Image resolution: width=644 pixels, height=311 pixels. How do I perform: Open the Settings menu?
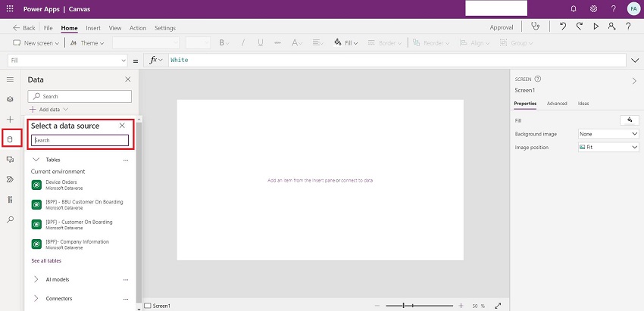165,28
